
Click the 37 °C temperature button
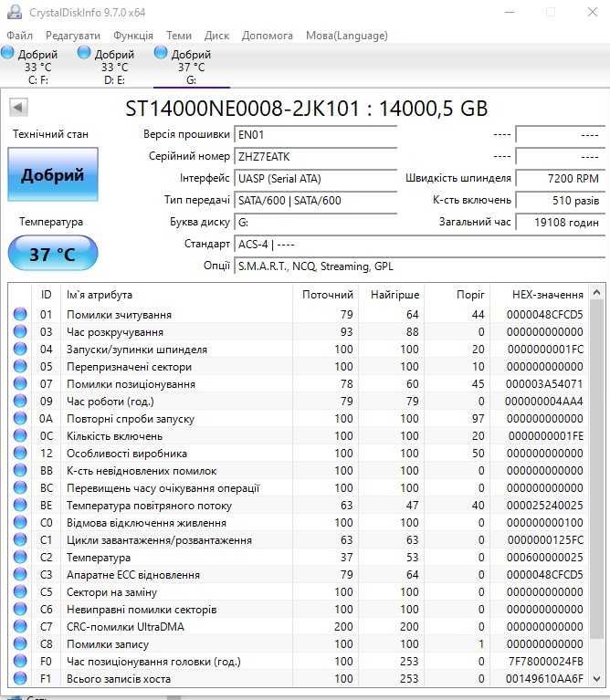(53, 254)
